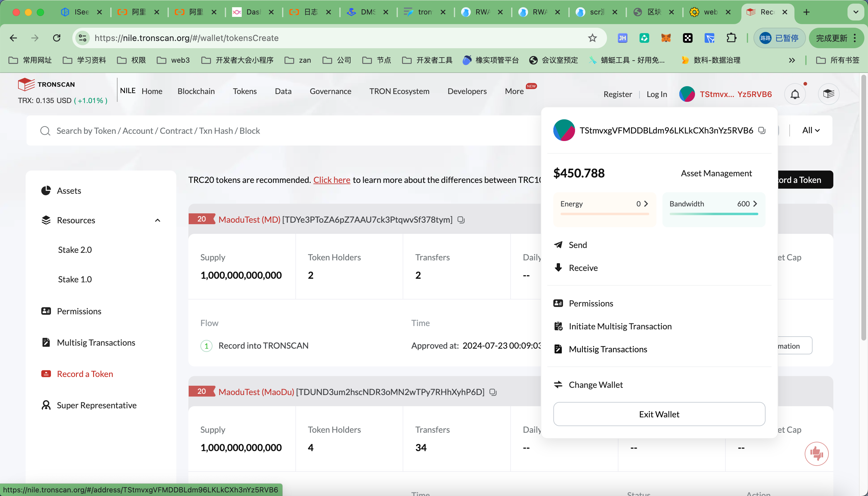Image resolution: width=868 pixels, height=496 pixels.
Task: Open the All search filter dropdown
Action: tap(810, 130)
